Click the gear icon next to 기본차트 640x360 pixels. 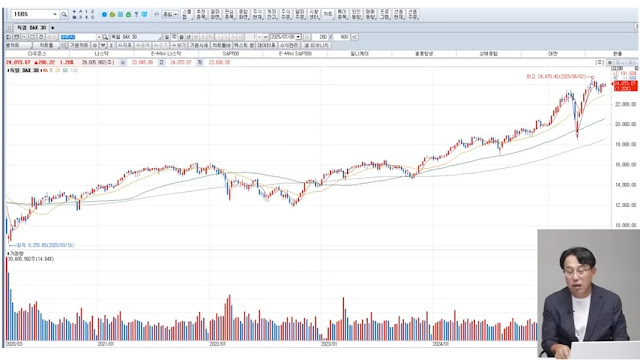[94, 45]
